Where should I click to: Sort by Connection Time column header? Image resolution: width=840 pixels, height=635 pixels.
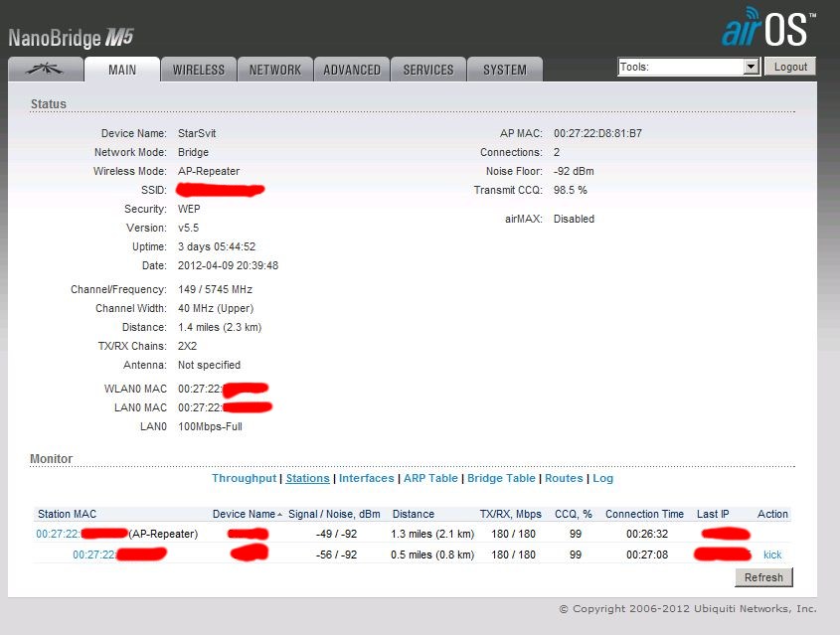(x=644, y=514)
